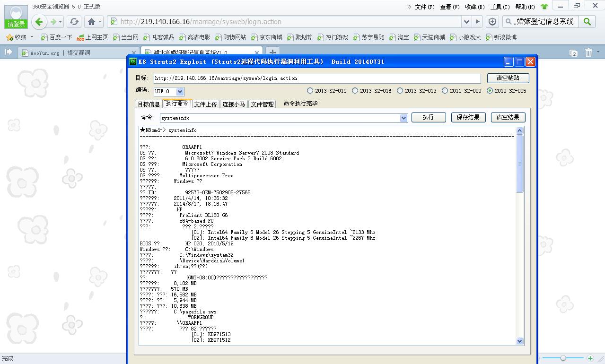
Task: Click the address bar go arrow
Action: (x=477, y=22)
